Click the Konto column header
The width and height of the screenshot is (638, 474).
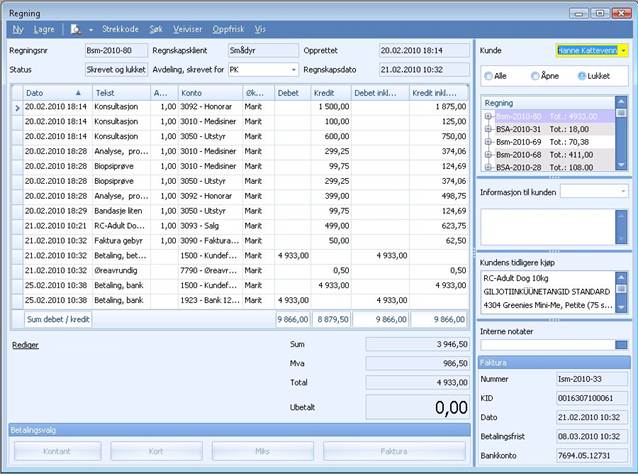pos(210,93)
